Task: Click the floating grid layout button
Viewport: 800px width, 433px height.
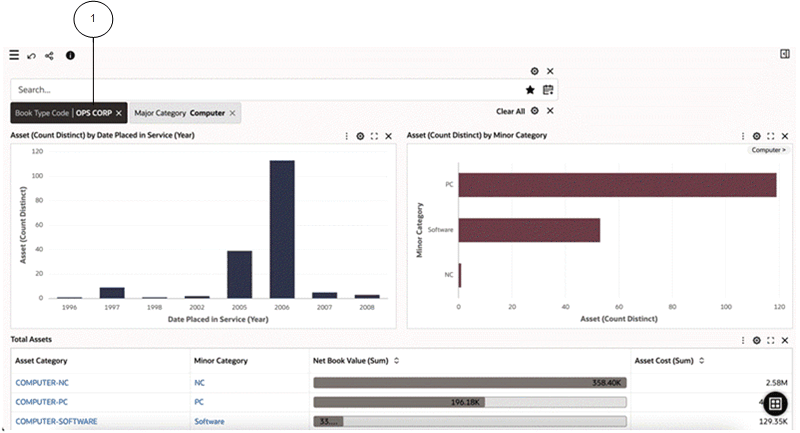Action: 775,404
